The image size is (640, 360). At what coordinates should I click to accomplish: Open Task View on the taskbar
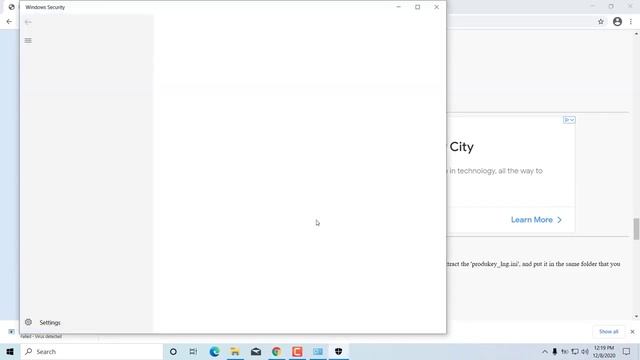193,351
